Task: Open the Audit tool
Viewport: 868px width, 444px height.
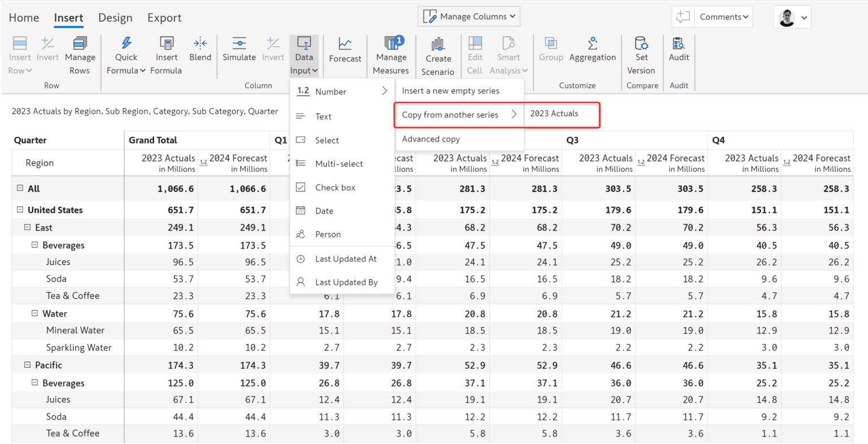Action: [x=679, y=50]
